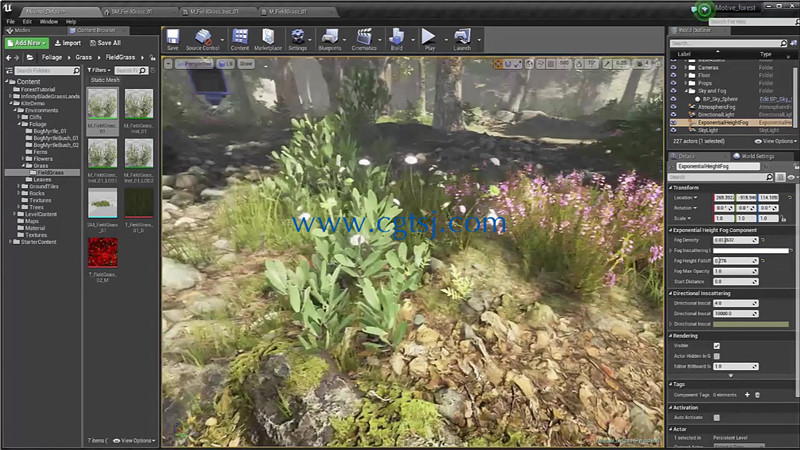This screenshot has width=800, height=450.
Task: Toggle surface snapping icon in viewport
Action: [541, 64]
